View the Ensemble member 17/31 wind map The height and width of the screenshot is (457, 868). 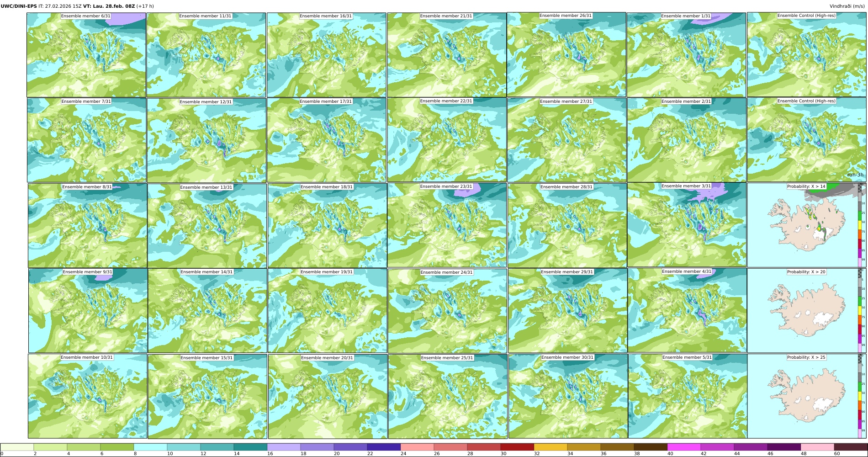[x=327, y=140]
